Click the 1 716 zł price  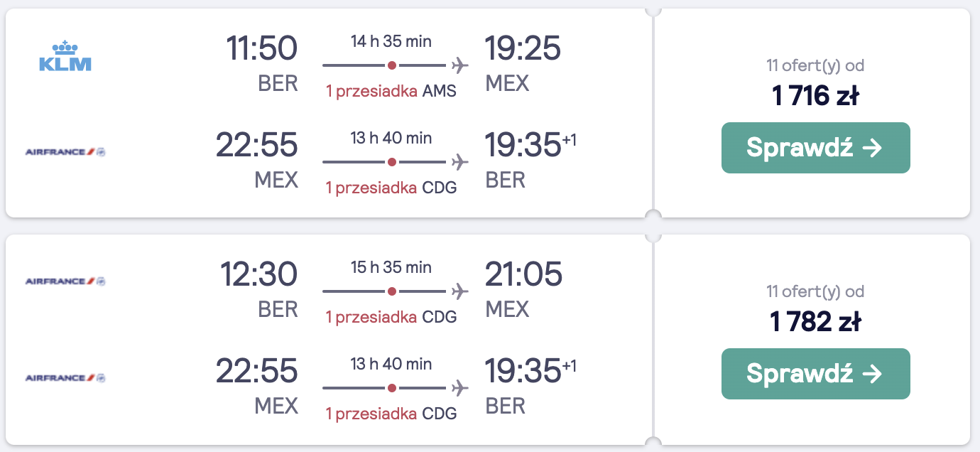tap(815, 96)
